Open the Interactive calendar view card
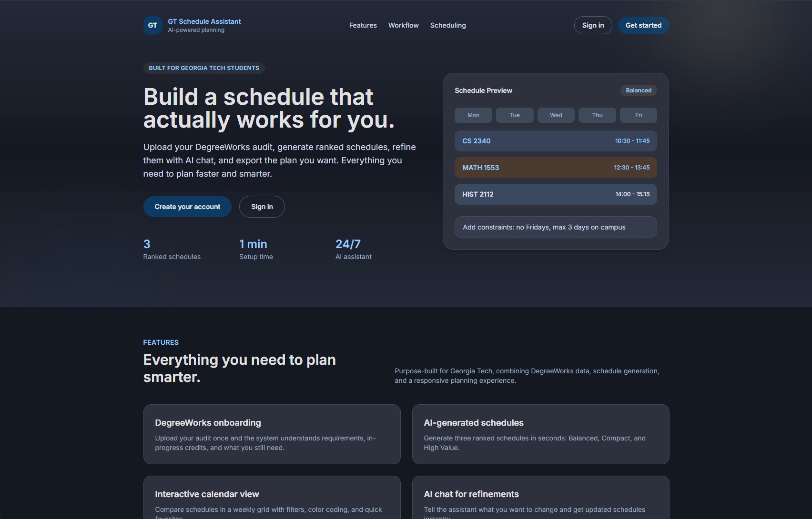 click(x=272, y=498)
